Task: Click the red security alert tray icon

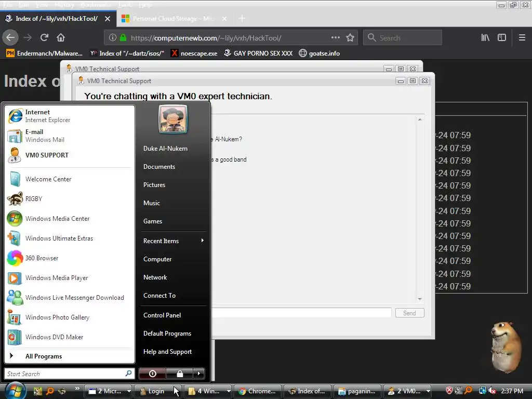Action: point(449,391)
